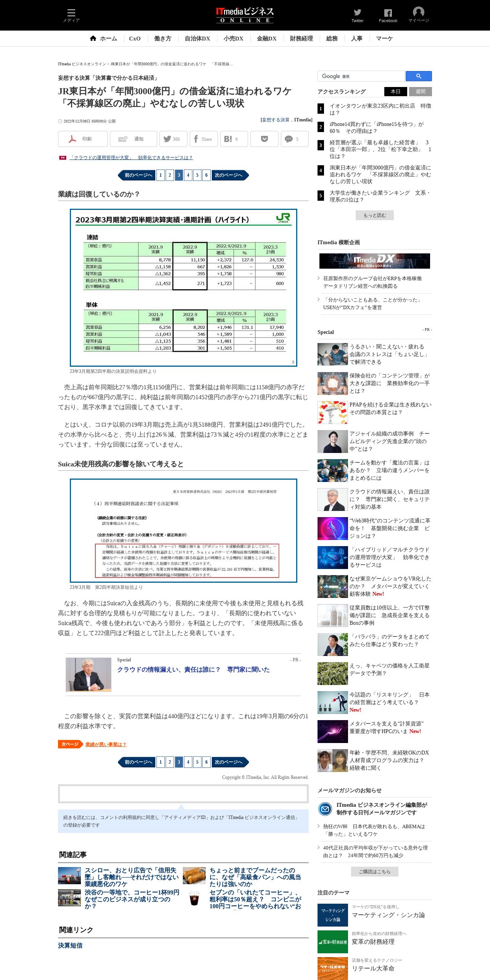Click the Special PR man portrait thumbnail
Viewport: 490px width, 980px height.
point(89,674)
